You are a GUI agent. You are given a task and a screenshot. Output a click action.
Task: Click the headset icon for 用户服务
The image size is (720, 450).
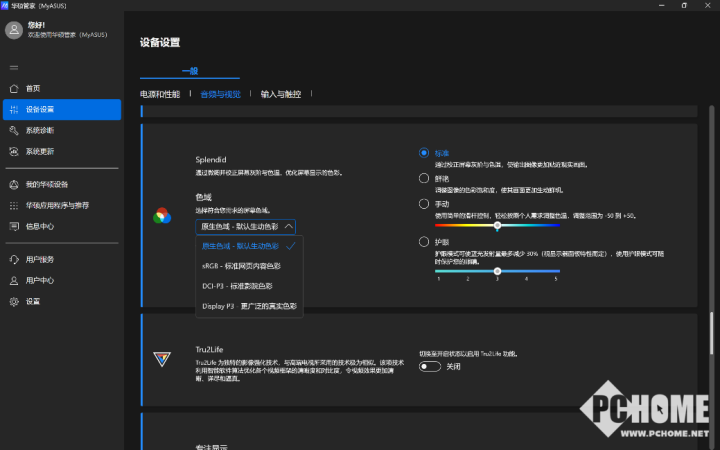click(14, 259)
